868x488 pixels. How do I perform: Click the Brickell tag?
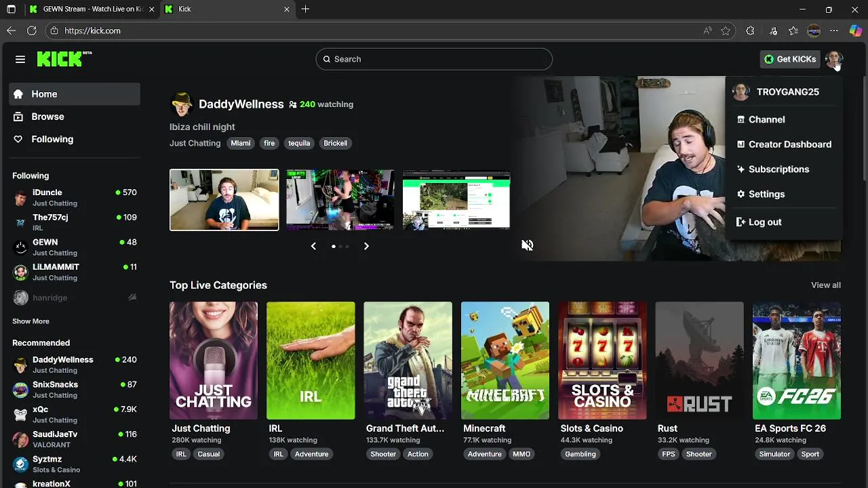(x=336, y=143)
